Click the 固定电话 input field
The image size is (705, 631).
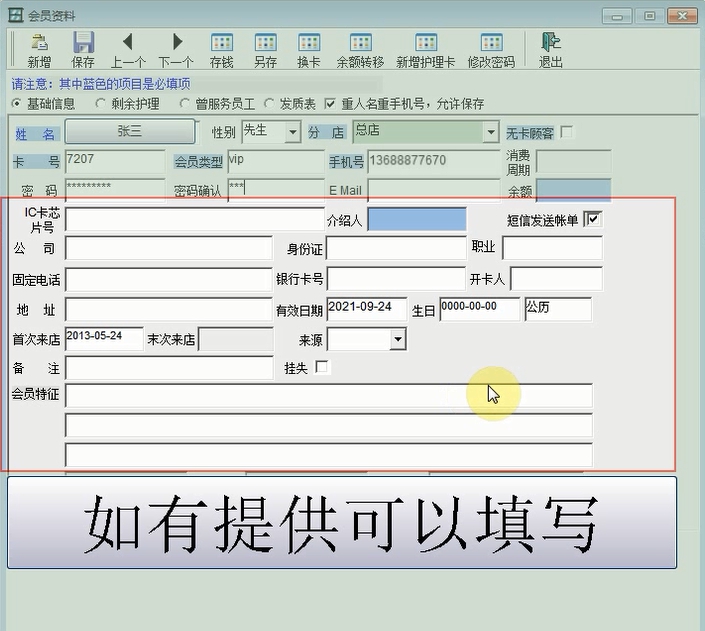point(169,279)
